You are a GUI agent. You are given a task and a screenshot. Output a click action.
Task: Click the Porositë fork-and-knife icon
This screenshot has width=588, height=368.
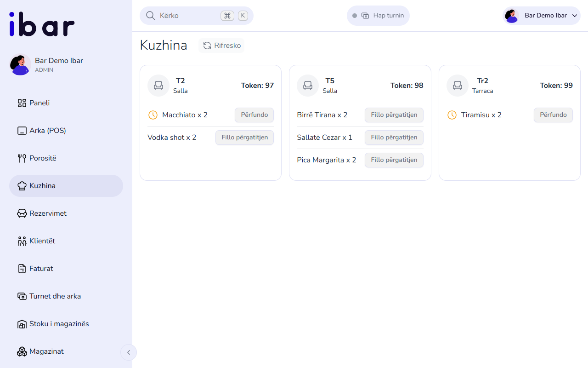[x=22, y=158]
